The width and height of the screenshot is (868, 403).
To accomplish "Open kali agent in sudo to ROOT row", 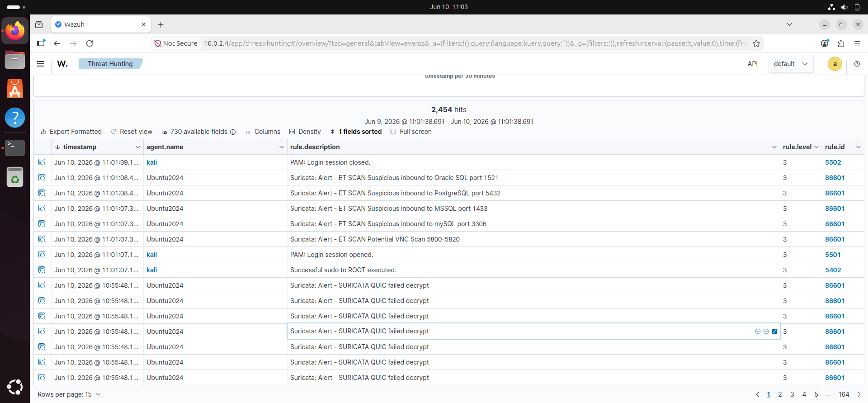I will pos(151,270).
